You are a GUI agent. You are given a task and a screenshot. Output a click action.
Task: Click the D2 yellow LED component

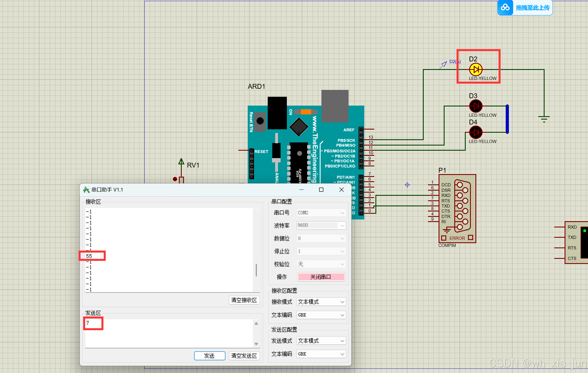pyautogui.click(x=476, y=69)
